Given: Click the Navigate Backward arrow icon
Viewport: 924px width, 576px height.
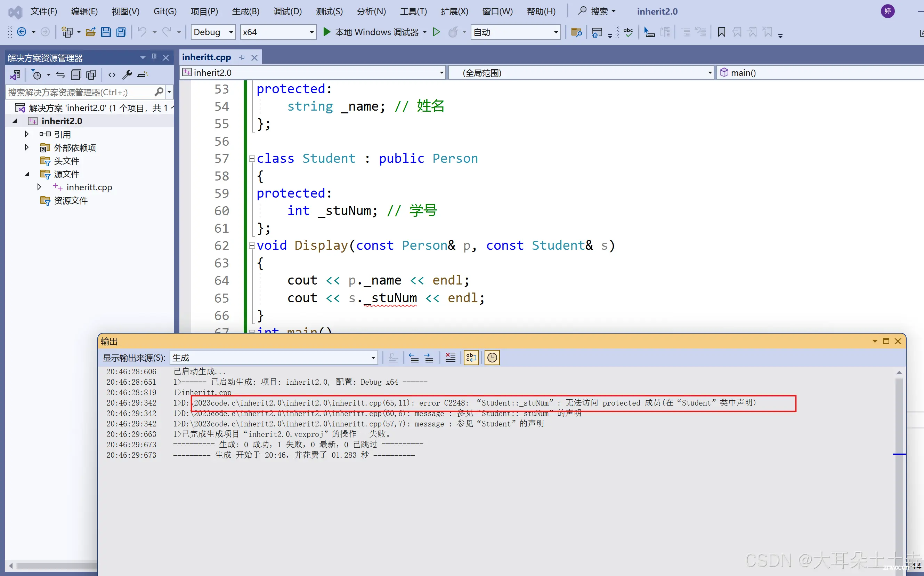Looking at the screenshot, I should pos(22,32).
